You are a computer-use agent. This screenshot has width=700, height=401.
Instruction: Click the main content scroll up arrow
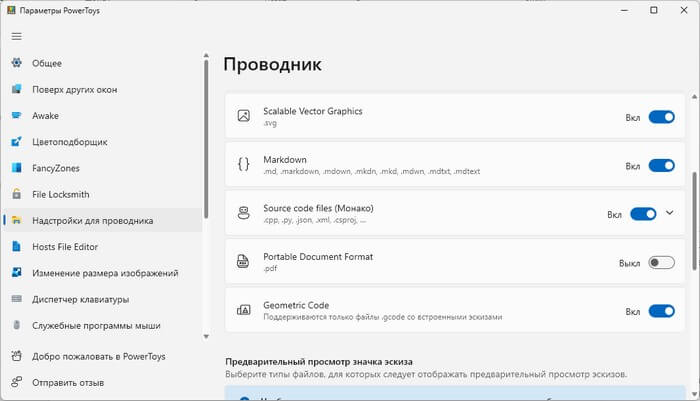[x=694, y=96]
